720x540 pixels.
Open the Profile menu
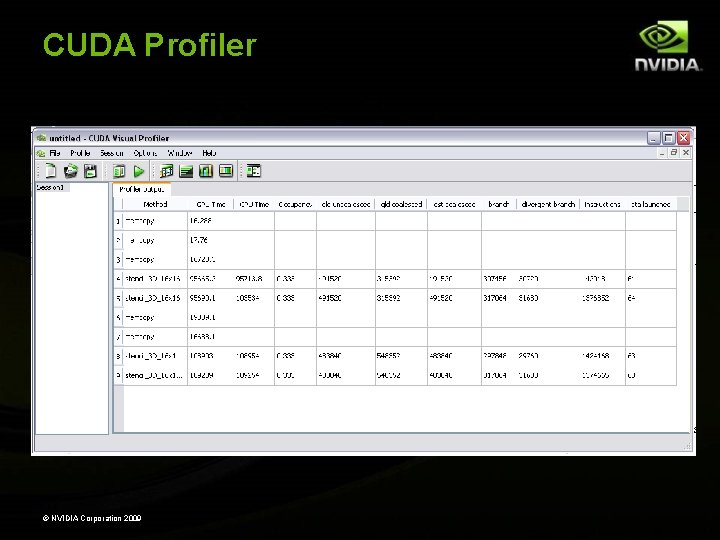[x=80, y=153]
